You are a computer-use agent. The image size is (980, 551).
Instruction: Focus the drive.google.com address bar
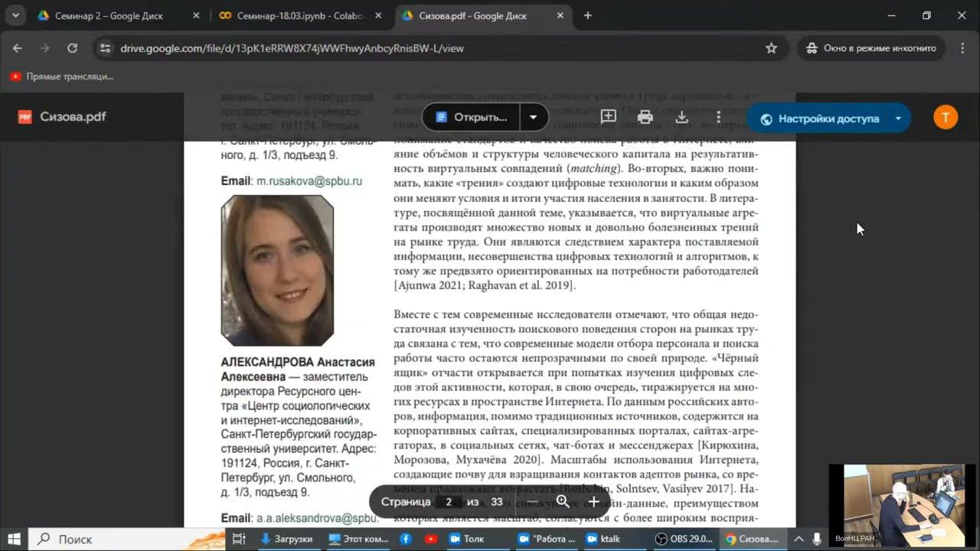pos(436,47)
